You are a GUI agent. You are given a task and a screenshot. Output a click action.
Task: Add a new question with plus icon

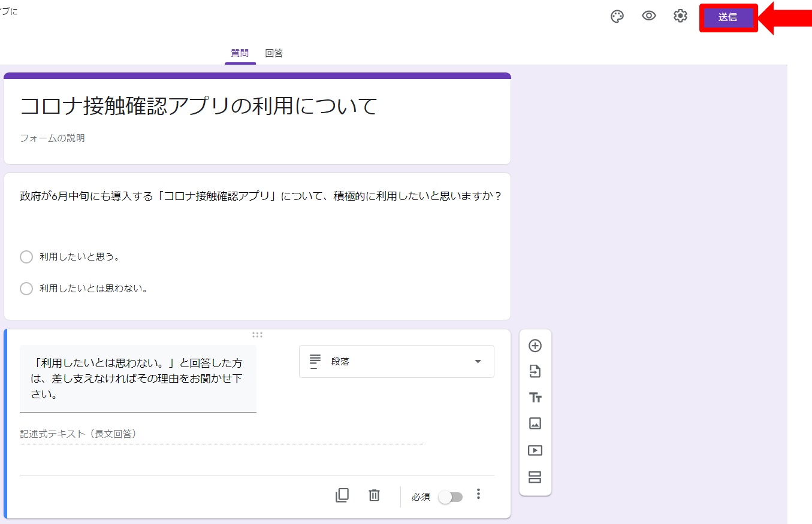(535, 346)
